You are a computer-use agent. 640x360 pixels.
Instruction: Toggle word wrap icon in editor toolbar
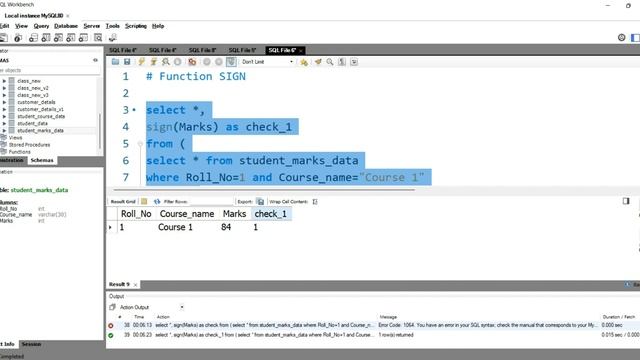click(x=354, y=62)
